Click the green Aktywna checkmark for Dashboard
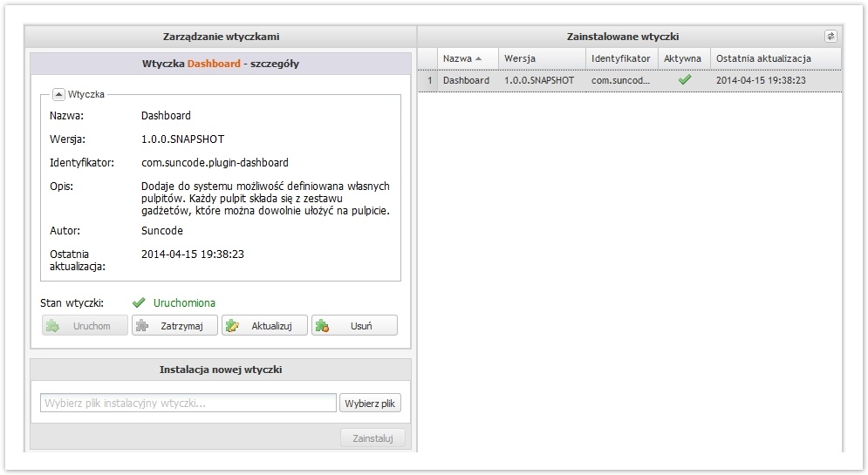The height and width of the screenshot is (475, 868). tap(685, 79)
